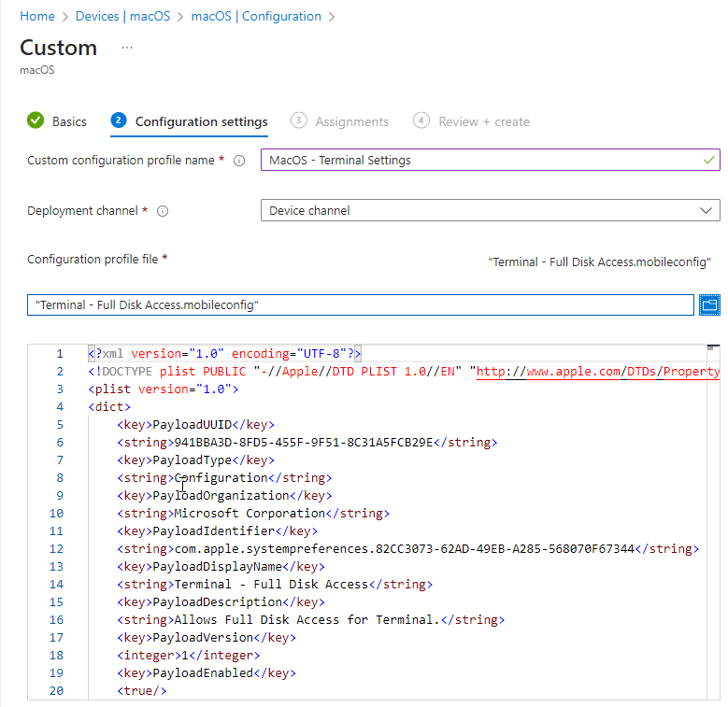Click the true tag on line 20
This screenshot has height=707, width=728.
[142, 691]
